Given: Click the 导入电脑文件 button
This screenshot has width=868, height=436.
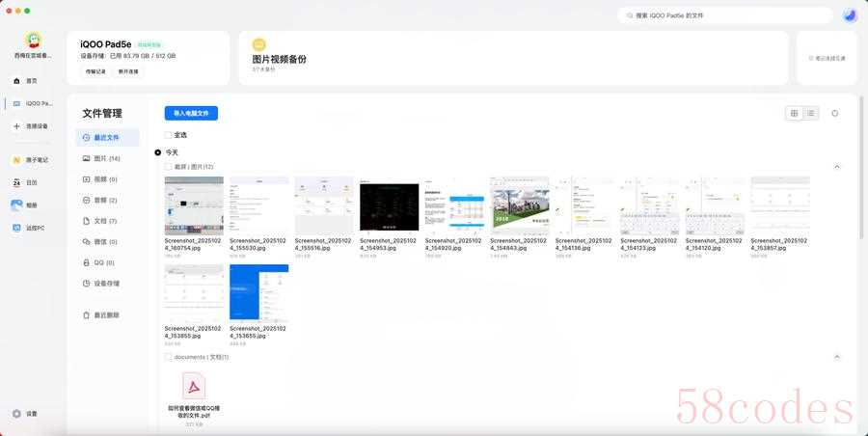Looking at the screenshot, I should (x=191, y=113).
